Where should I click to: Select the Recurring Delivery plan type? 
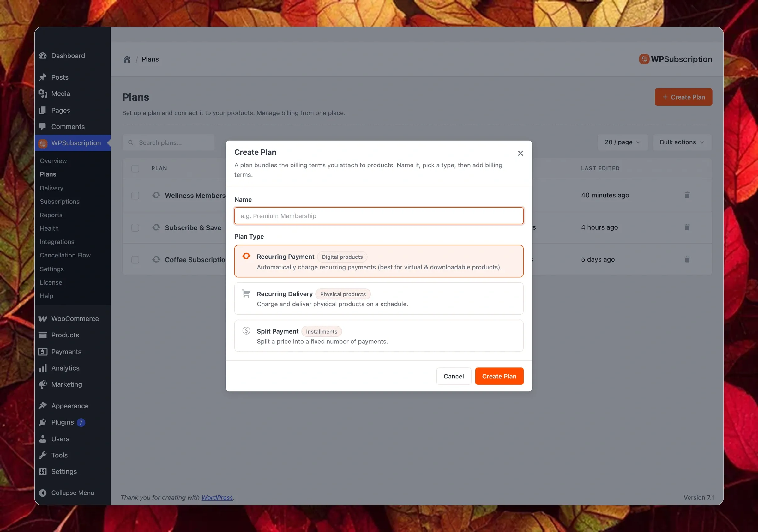pyautogui.click(x=379, y=299)
